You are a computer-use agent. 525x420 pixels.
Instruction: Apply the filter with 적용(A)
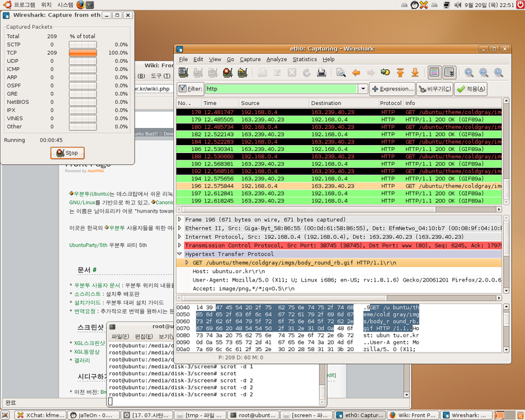(x=471, y=89)
